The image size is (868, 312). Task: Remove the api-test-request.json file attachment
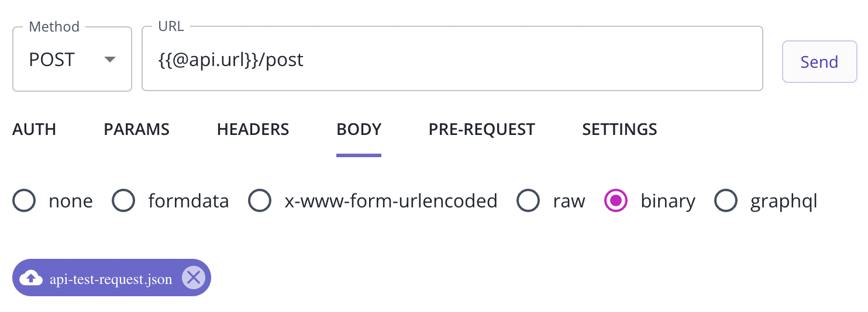point(193,278)
